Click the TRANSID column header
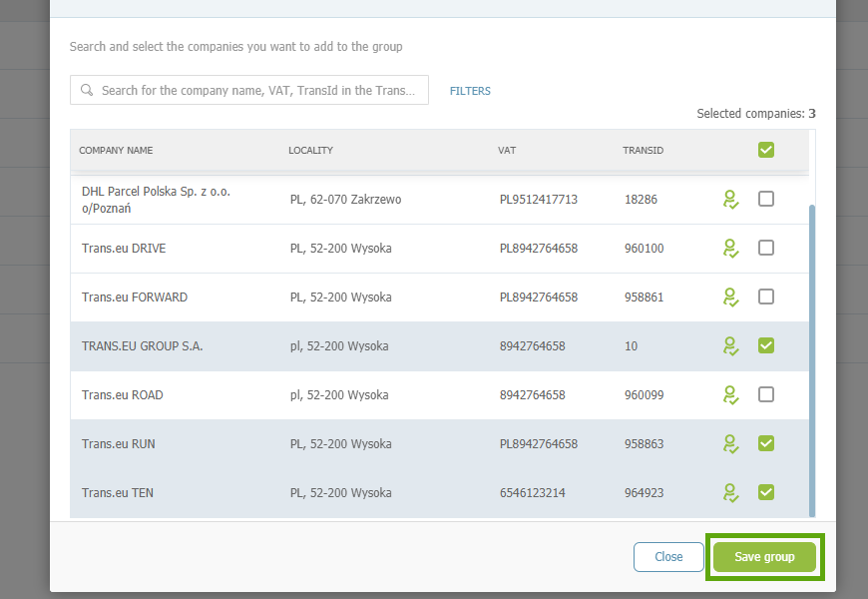The height and width of the screenshot is (599, 868). tap(643, 150)
